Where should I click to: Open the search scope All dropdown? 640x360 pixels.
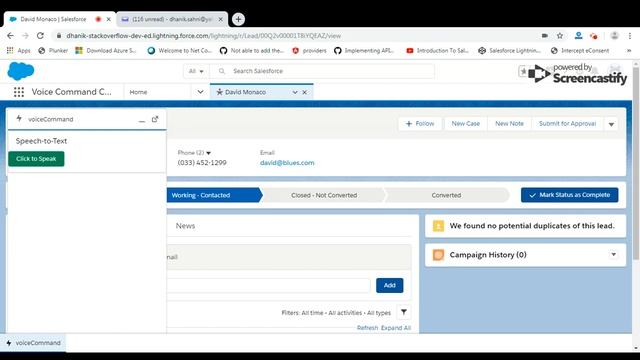click(x=196, y=71)
